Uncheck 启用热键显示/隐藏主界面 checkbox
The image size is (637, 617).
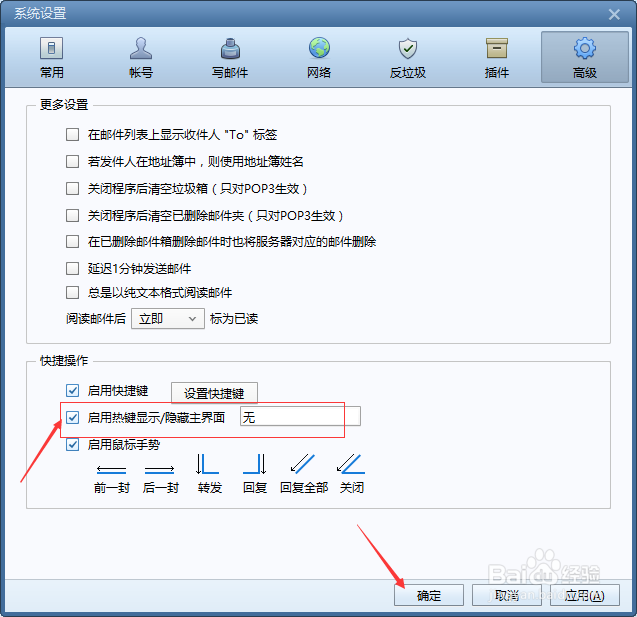(x=72, y=418)
